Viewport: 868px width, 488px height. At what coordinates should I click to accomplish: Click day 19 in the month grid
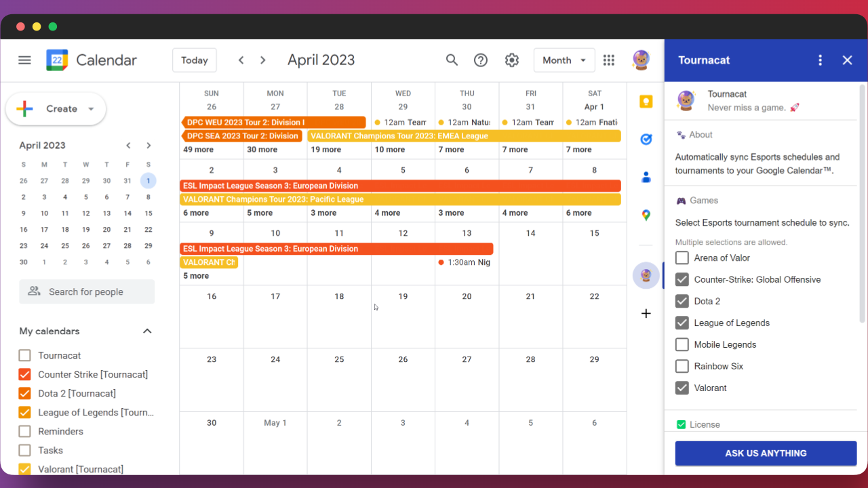403,296
